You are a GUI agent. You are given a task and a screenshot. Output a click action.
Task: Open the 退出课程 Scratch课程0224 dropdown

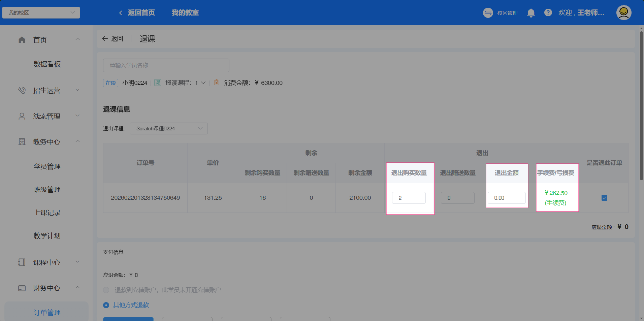point(169,128)
